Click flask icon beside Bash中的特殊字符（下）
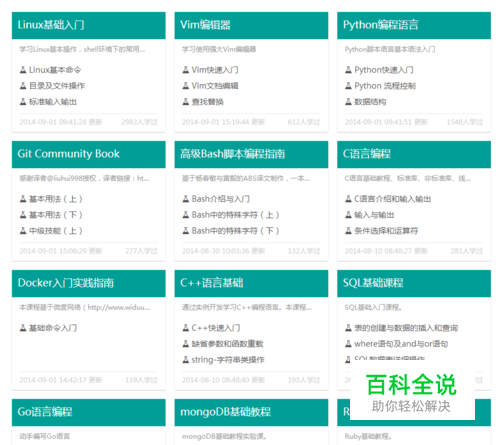The width and height of the screenshot is (500, 445). coord(186,231)
